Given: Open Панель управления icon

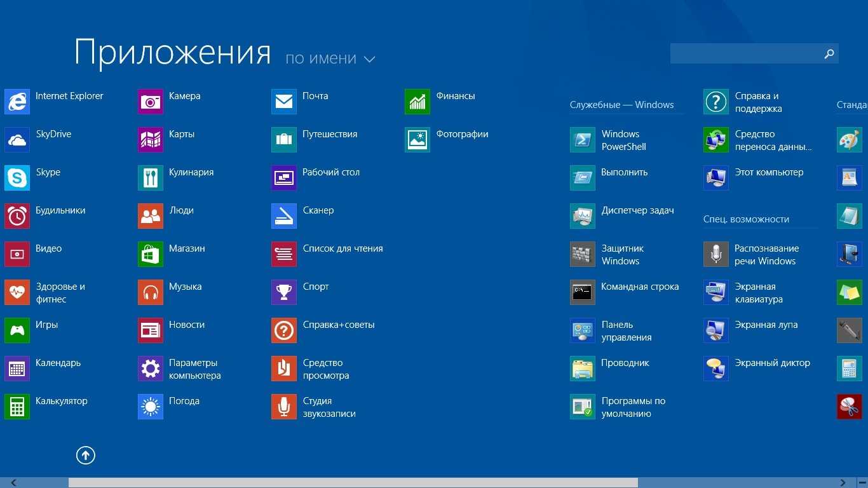Looking at the screenshot, I should point(583,330).
